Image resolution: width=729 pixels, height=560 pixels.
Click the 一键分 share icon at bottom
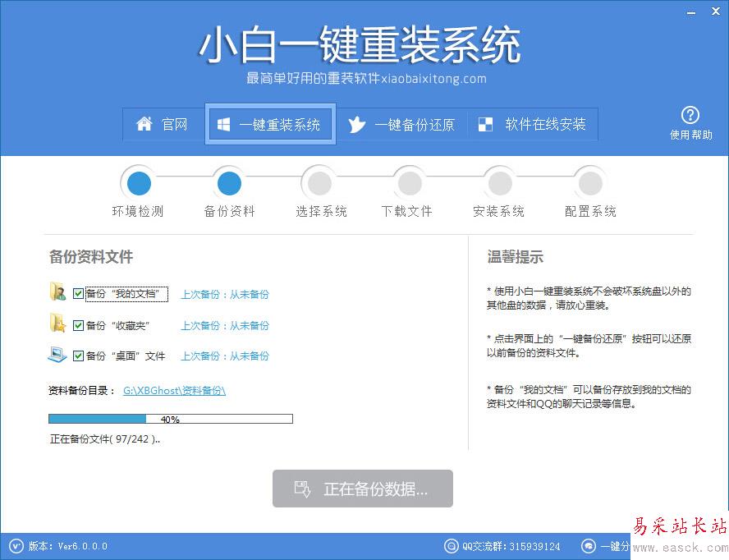(x=588, y=546)
